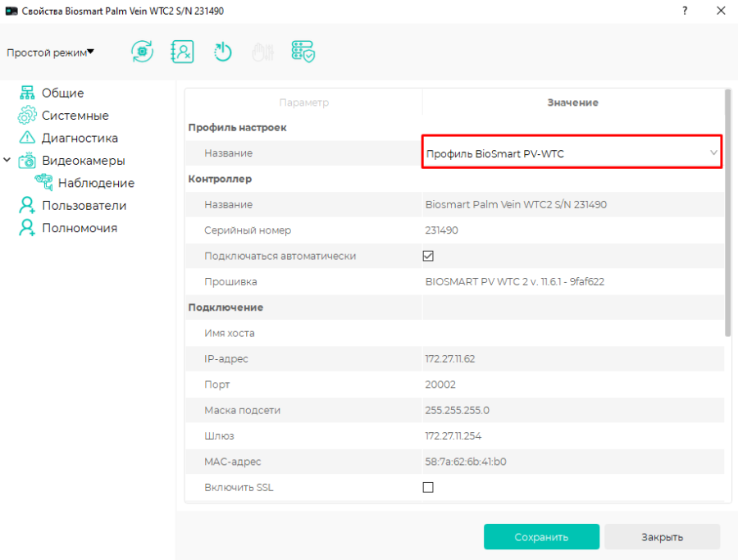Click the Значение column header
Screen dimensions: 738x560
coord(573,102)
